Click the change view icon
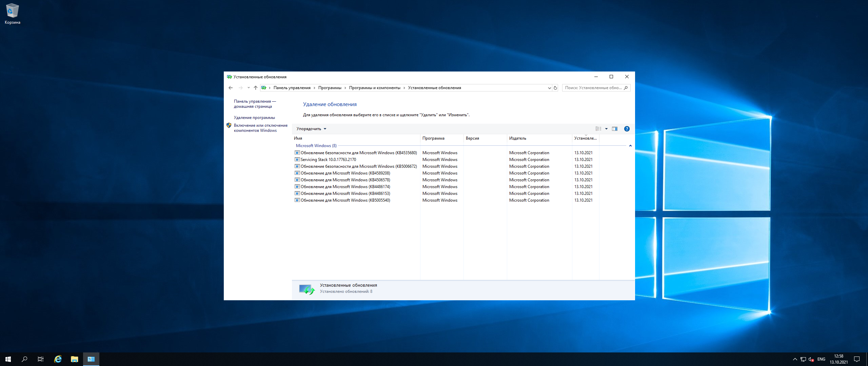The height and width of the screenshot is (366, 868). click(598, 129)
